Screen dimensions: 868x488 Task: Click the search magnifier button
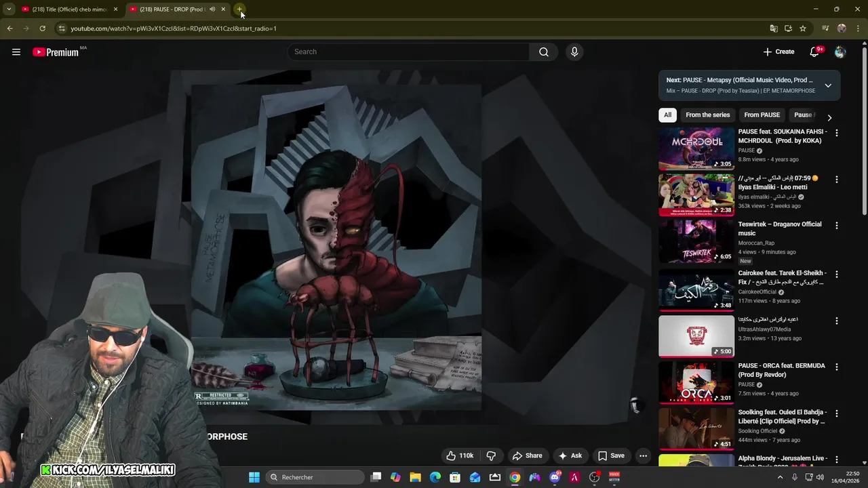point(544,52)
